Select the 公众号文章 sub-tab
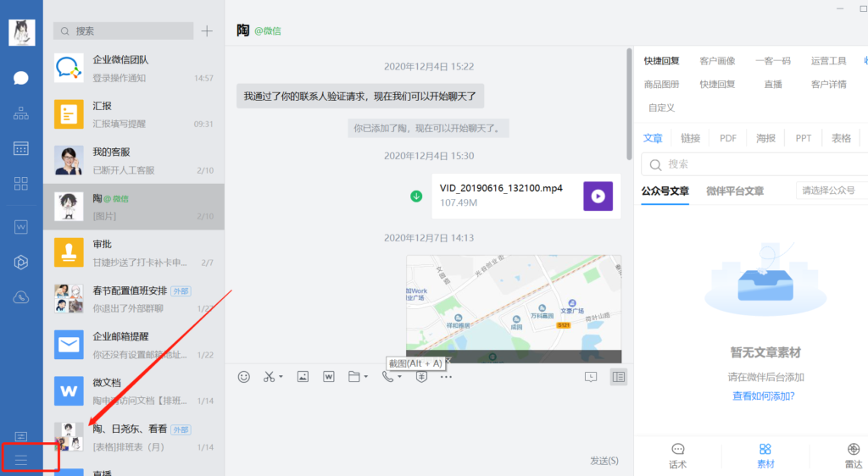The width and height of the screenshot is (868, 476). 665,191
